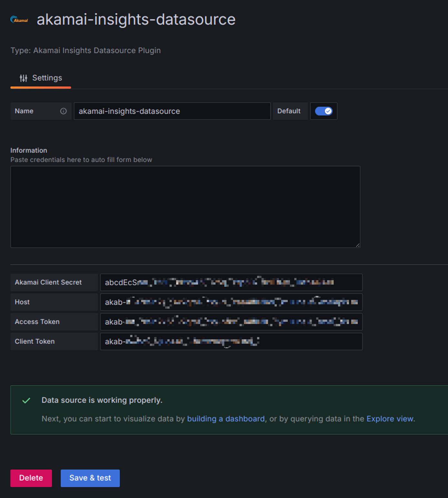
Task: Open the building a dashboard link
Action: (x=226, y=419)
